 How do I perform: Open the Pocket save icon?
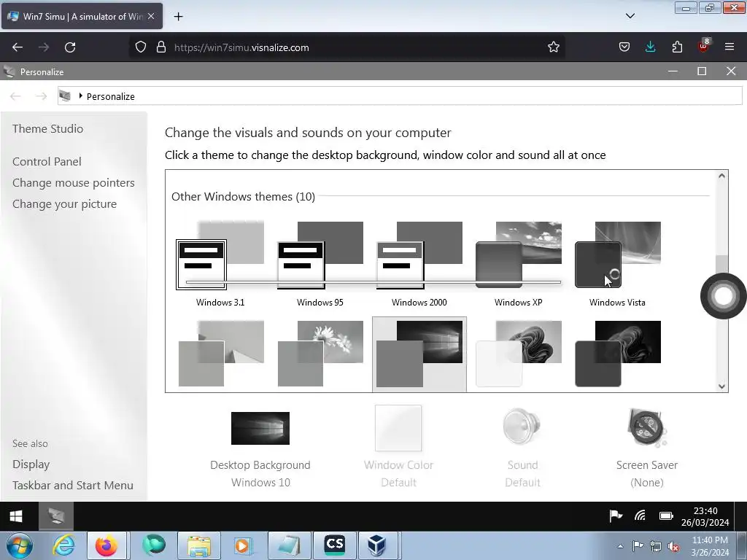624,47
